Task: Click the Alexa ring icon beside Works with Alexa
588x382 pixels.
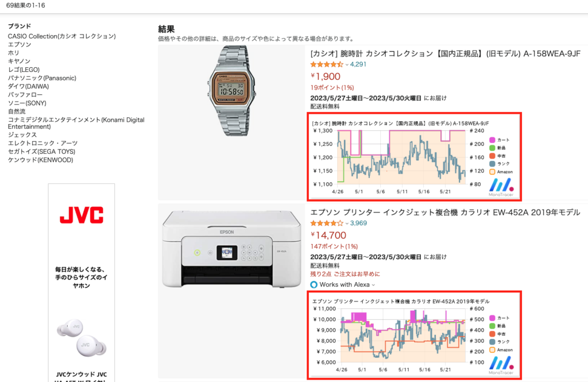Action: pyautogui.click(x=314, y=285)
